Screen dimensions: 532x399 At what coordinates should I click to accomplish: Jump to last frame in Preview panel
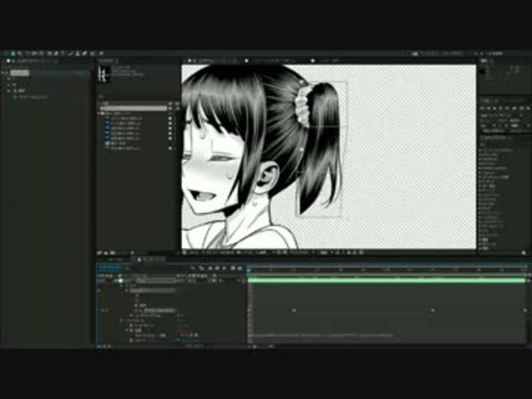(507, 108)
